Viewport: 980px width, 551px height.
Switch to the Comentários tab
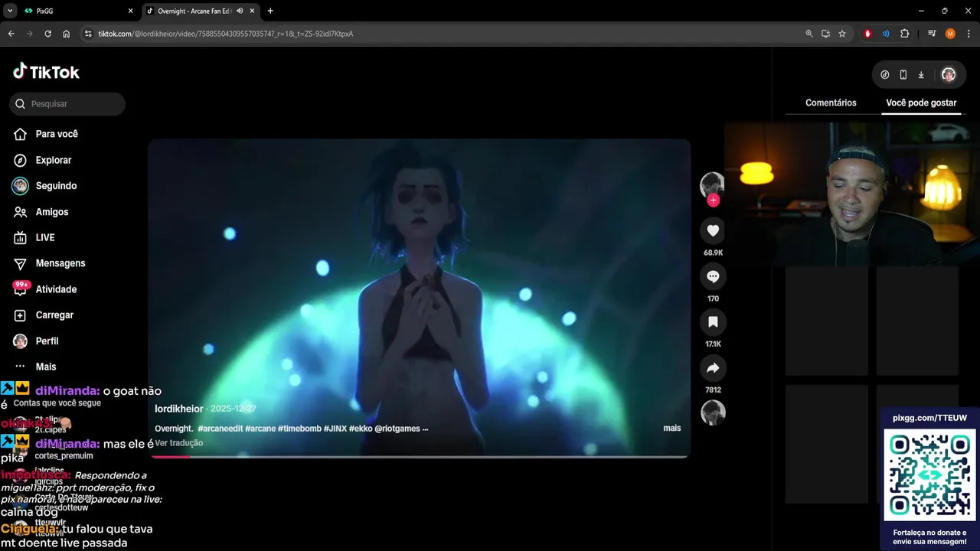click(831, 103)
